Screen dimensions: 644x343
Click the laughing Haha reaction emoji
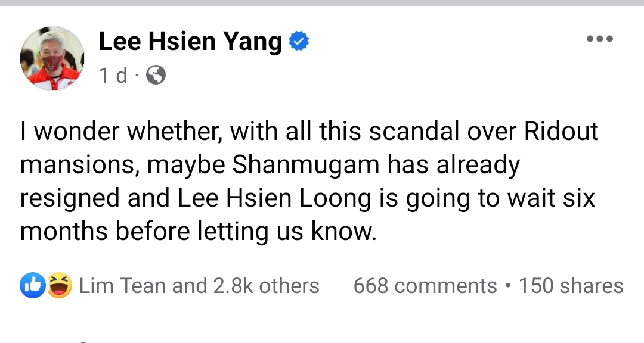pyautogui.click(x=60, y=286)
